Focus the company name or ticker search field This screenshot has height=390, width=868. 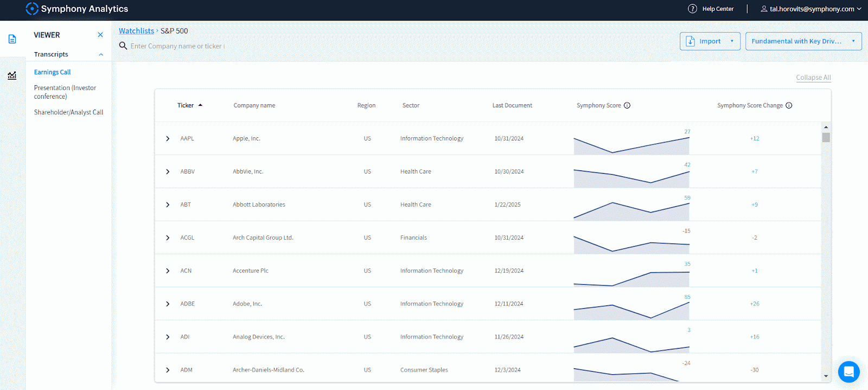[177, 46]
